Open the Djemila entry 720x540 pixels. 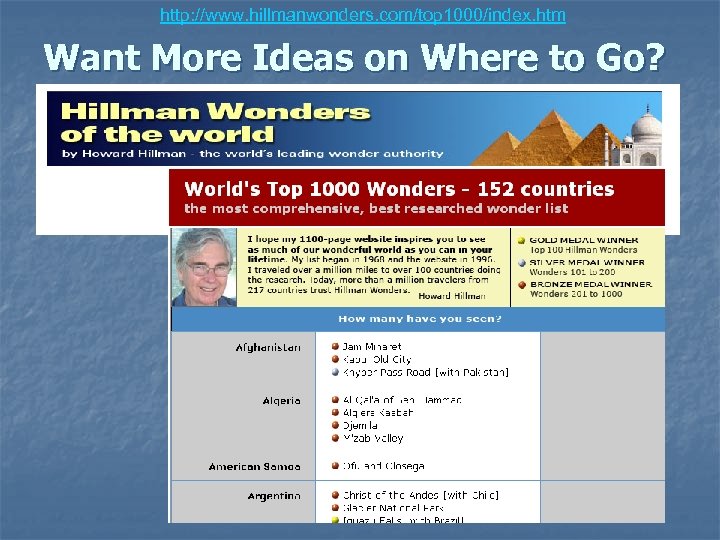360,426
